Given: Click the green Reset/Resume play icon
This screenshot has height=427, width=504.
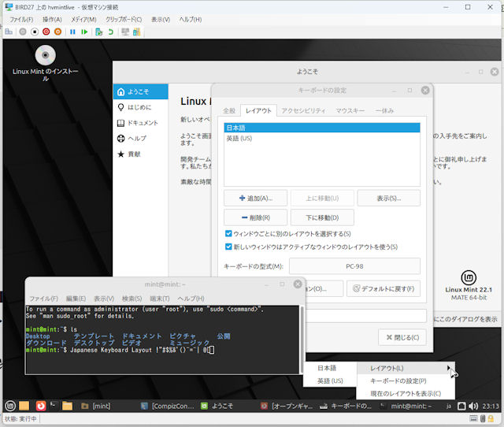Looking at the screenshot, I should point(84,32).
